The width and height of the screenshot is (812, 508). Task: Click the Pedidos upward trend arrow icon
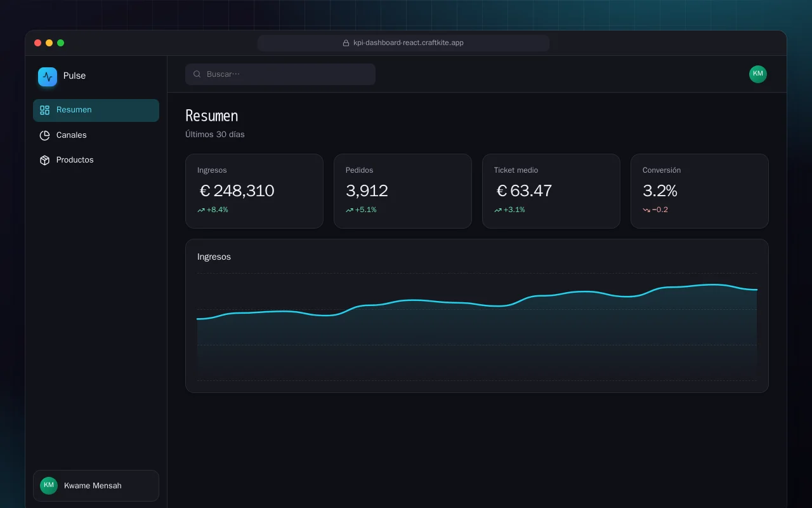click(350, 210)
